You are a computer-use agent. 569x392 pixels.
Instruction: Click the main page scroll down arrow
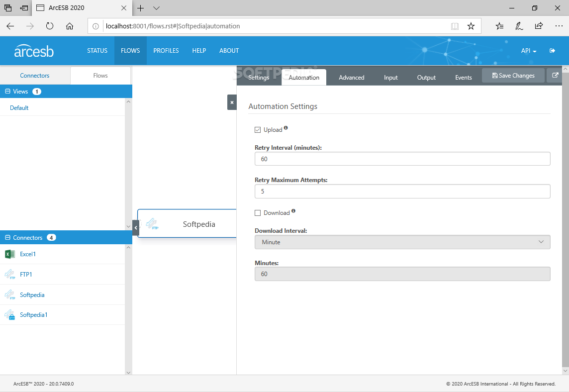tap(566, 371)
